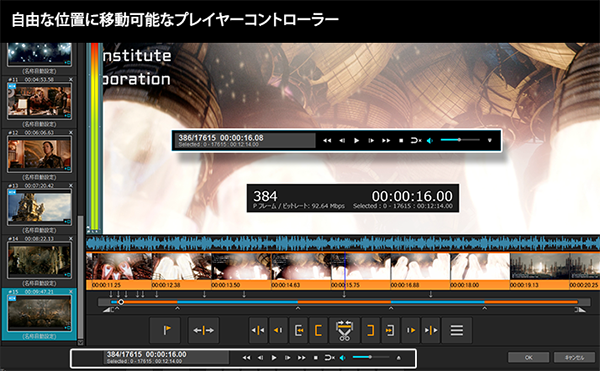Toggle loop playback in floating controller
Image resolution: width=600 pixels, height=371 pixels.
pos(416,141)
